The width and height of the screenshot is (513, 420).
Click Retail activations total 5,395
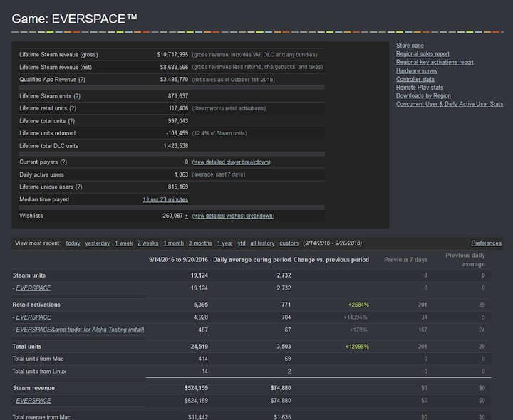(200, 305)
